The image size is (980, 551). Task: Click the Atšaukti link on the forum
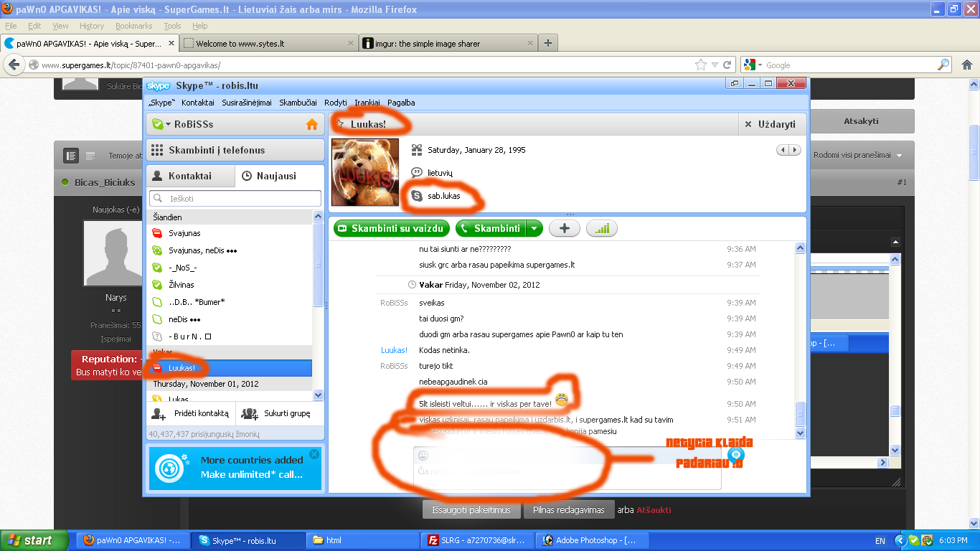(x=654, y=510)
